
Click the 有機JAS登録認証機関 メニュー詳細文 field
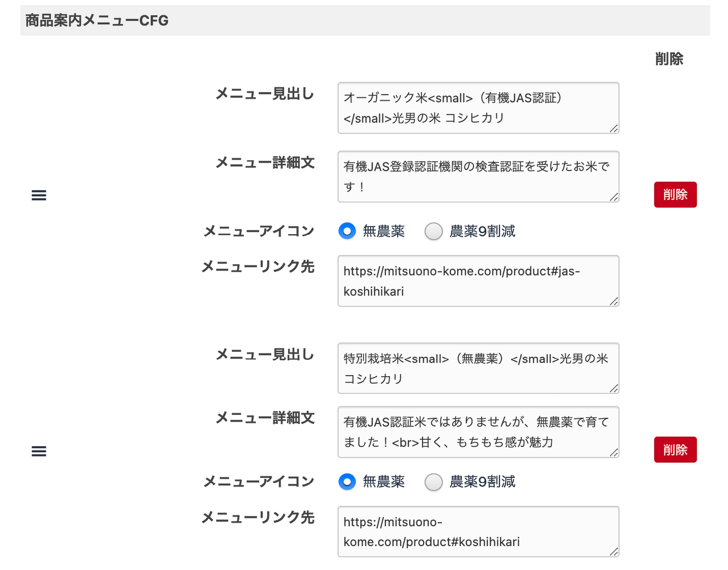pos(478,177)
